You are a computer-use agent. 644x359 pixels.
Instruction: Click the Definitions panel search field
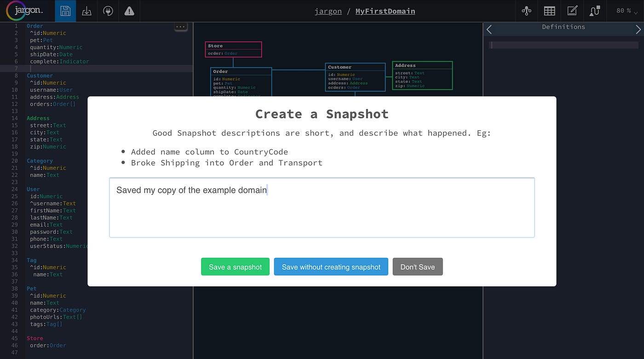pos(563,45)
